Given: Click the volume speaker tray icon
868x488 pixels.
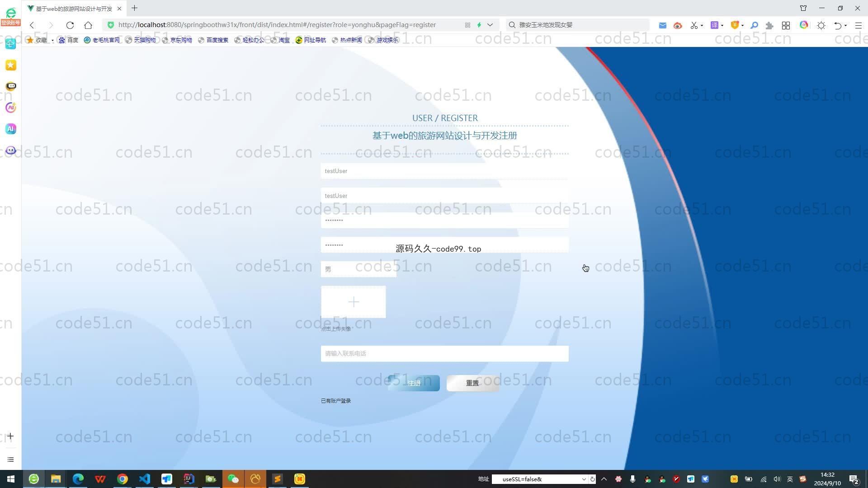Looking at the screenshot, I should (x=777, y=479).
